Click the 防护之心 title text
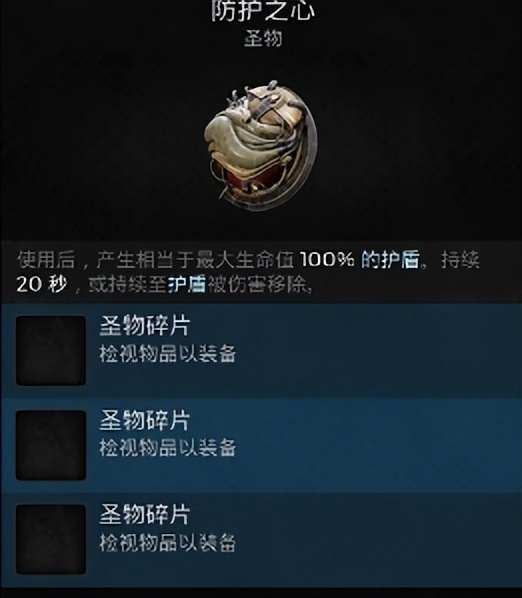Screen dimensions: 522x598 click(x=263, y=11)
